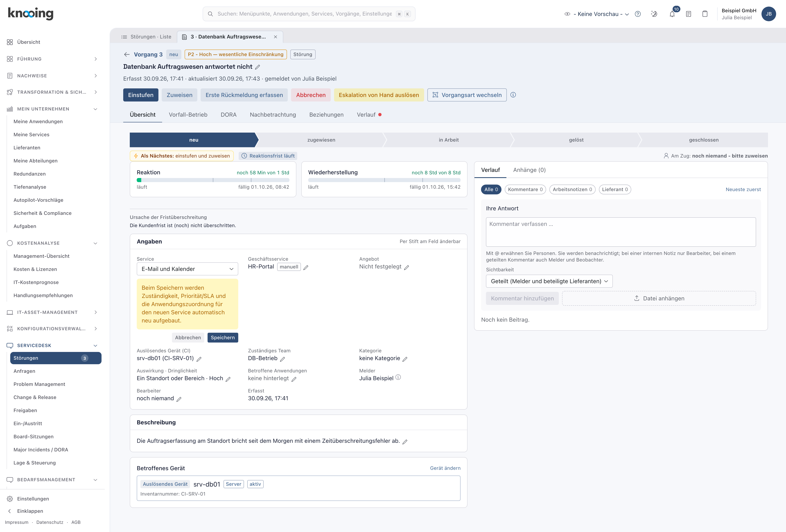
Task: Edit Bearbeiter noch niemand pencil
Action: click(x=179, y=399)
